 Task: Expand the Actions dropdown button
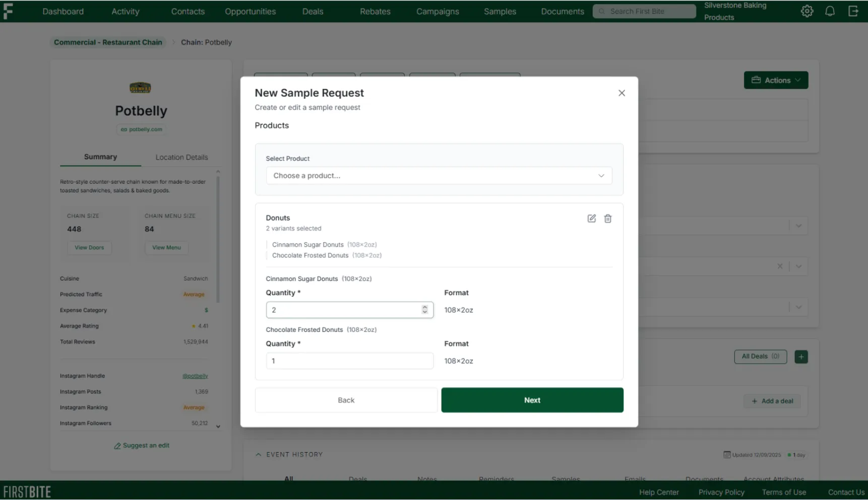(776, 80)
